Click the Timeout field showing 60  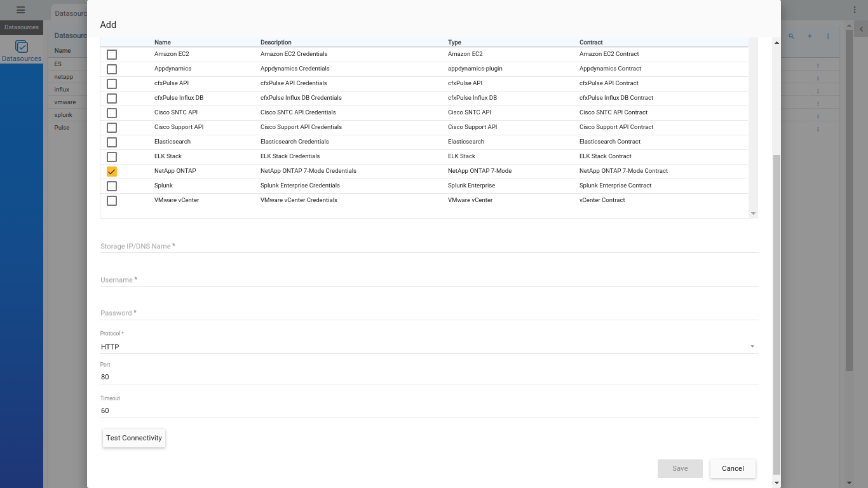(429, 410)
